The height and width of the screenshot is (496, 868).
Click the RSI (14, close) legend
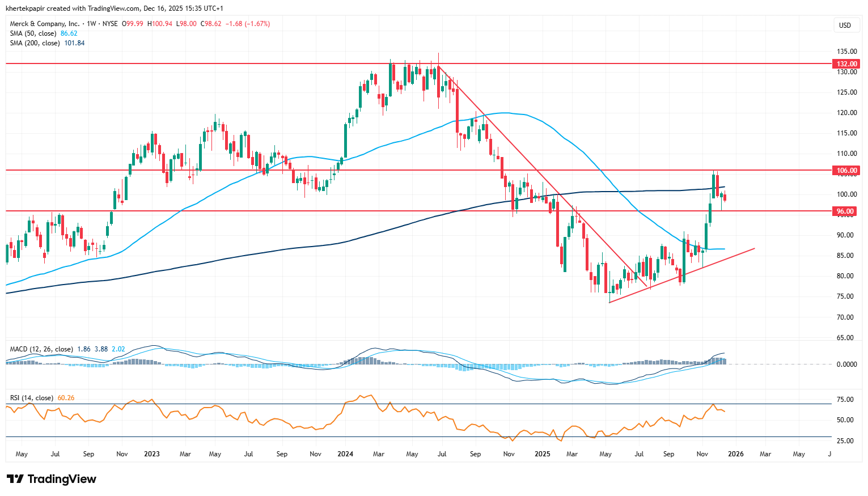(x=32, y=398)
